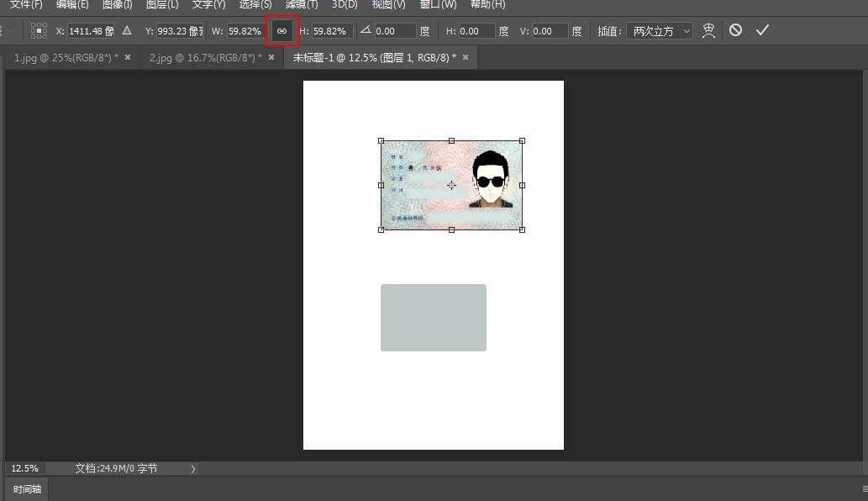Close the 2.jpg document tab
The width and height of the screenshot is (868, 501).
tap(271, 58)
